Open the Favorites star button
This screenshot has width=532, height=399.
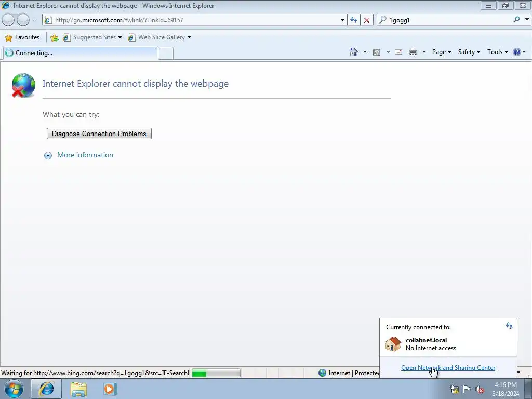pyautogui.click(x=22, y=37)
